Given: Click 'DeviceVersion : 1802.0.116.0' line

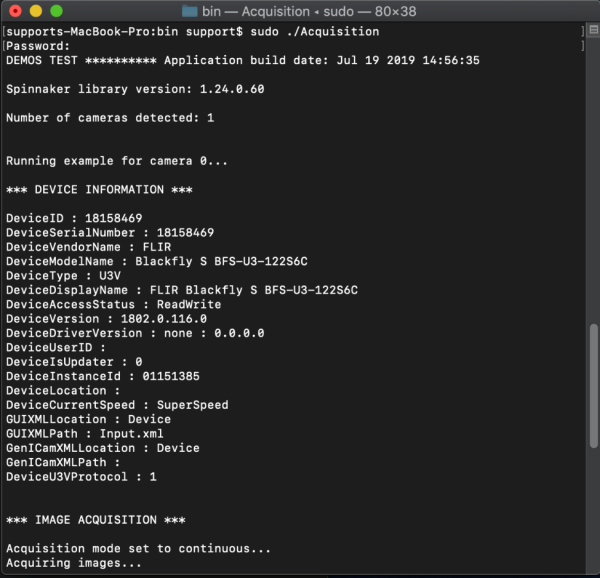Looking at the screenshot, I should 106,319.
